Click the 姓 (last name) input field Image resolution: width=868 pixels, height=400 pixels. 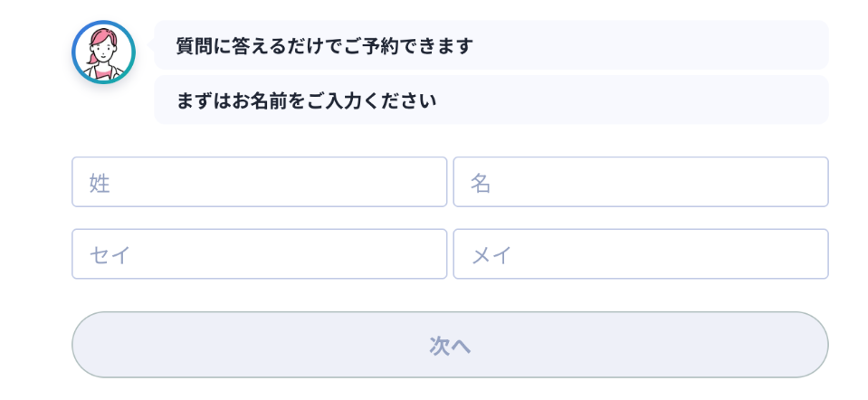[x=259, y=182]
